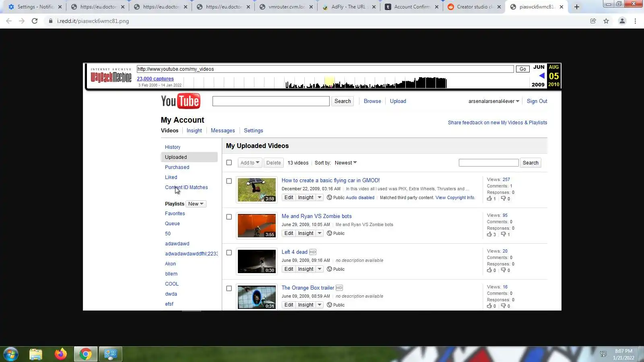Expand options arrow for The Orange Box trailer
Viewport: 644px width, 362px height.
pyautogui.click(x=320, y=305)
